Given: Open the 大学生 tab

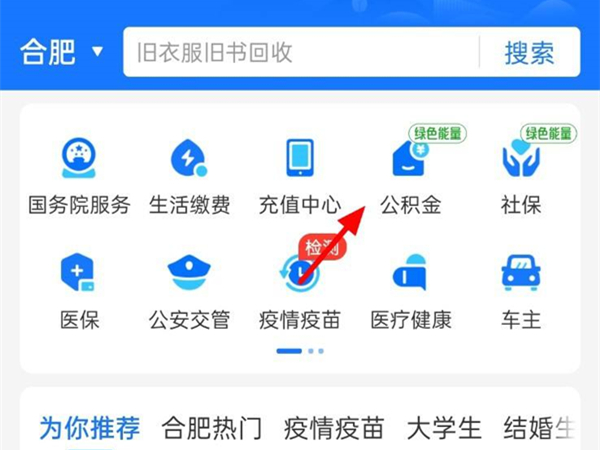Looking at the screenshot, I should point(444,428).
